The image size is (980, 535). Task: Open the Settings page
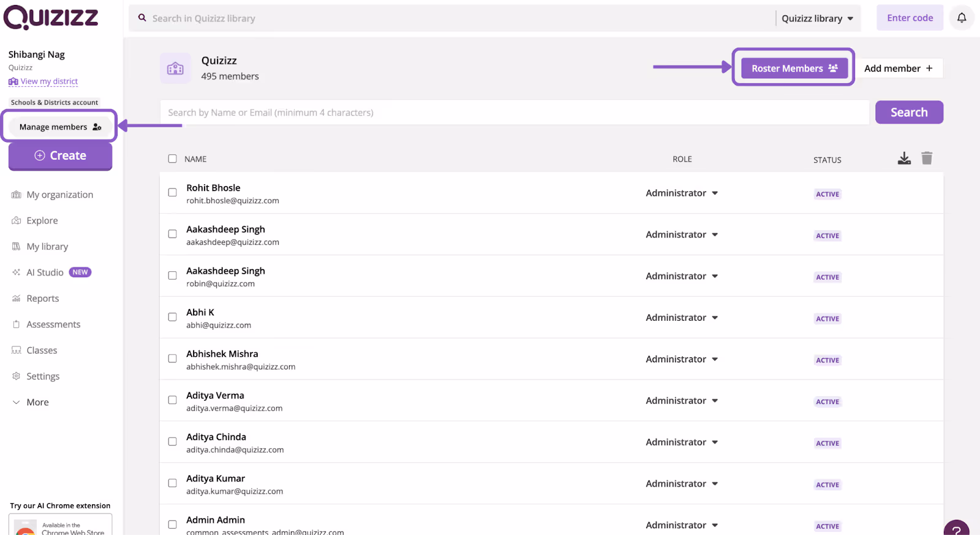(43, 376)
